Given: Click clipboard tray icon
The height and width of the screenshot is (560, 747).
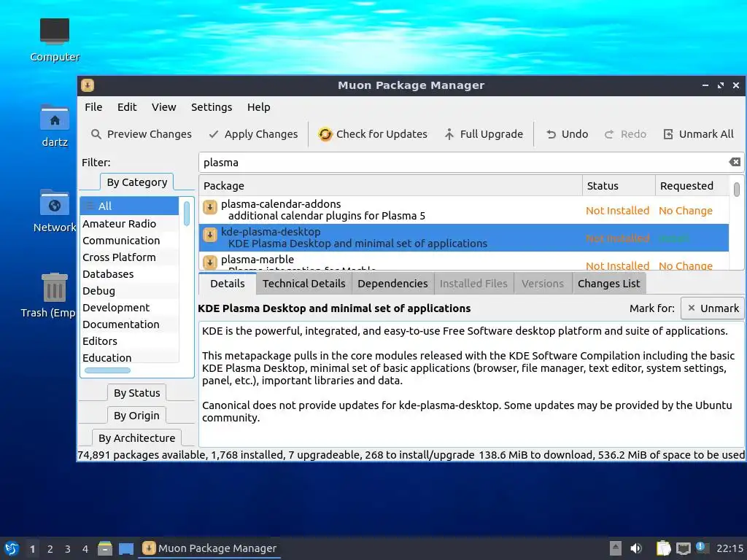Looking at the screenshot, I should tap(663, 548).
